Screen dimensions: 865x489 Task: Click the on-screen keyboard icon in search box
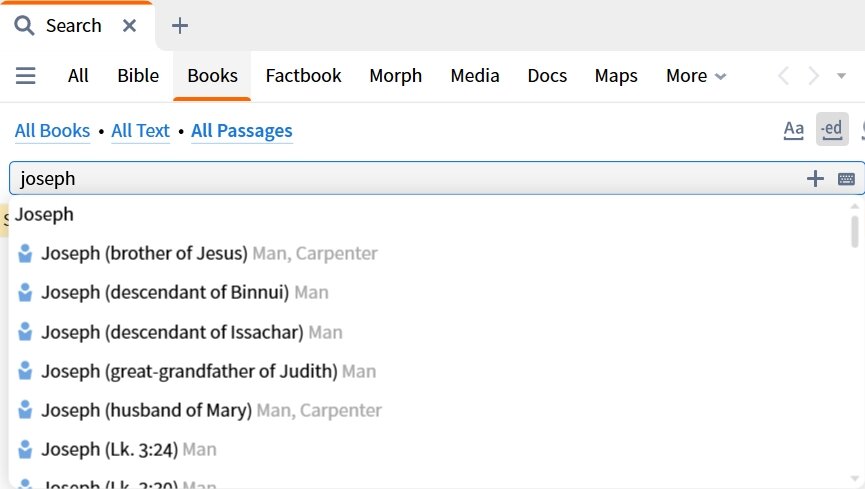coord(846,179)
